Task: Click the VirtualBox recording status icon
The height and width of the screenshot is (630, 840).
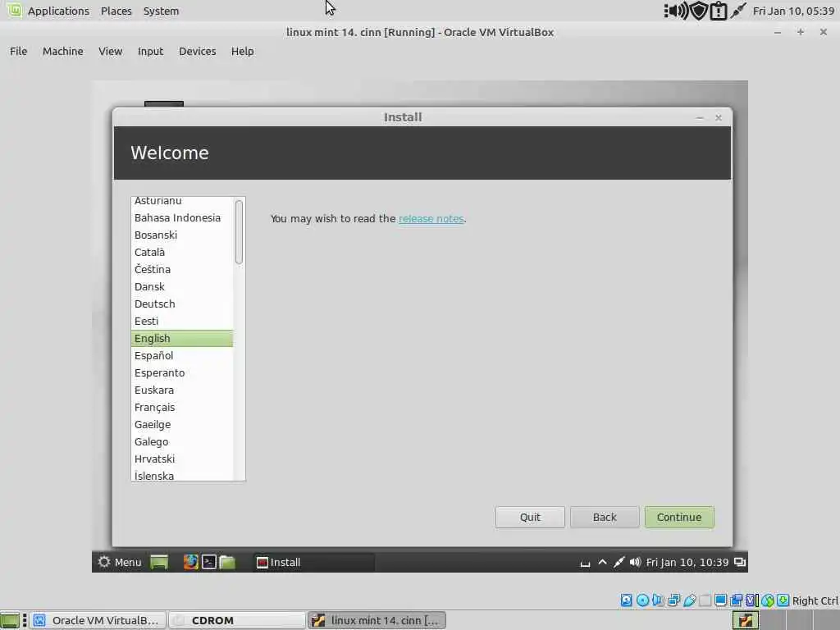Action: [x=737, y=600]
